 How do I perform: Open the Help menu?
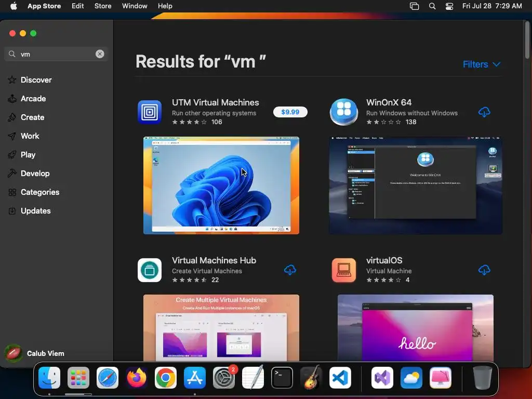(x=165, y=6)
